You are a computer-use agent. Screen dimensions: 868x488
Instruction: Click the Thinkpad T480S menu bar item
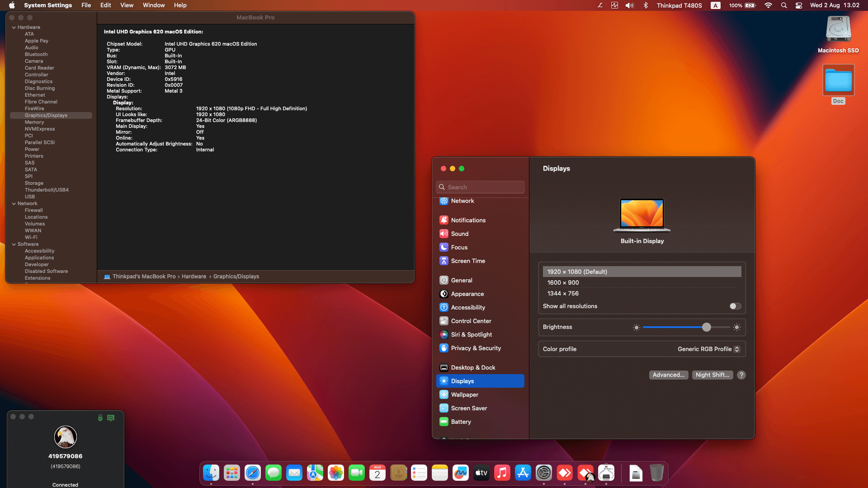point(679,5)
